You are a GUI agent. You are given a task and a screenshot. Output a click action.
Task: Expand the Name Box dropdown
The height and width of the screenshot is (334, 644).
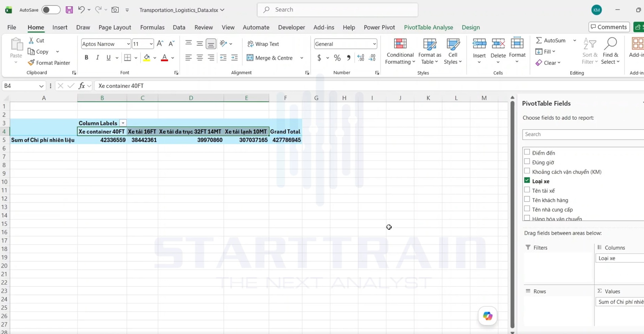click(41, 86)
